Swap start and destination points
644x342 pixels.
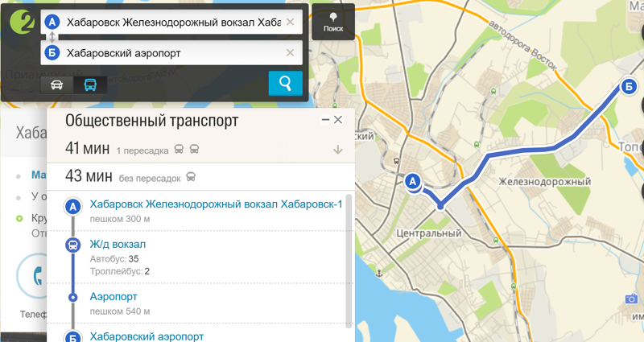click(52, 37)
